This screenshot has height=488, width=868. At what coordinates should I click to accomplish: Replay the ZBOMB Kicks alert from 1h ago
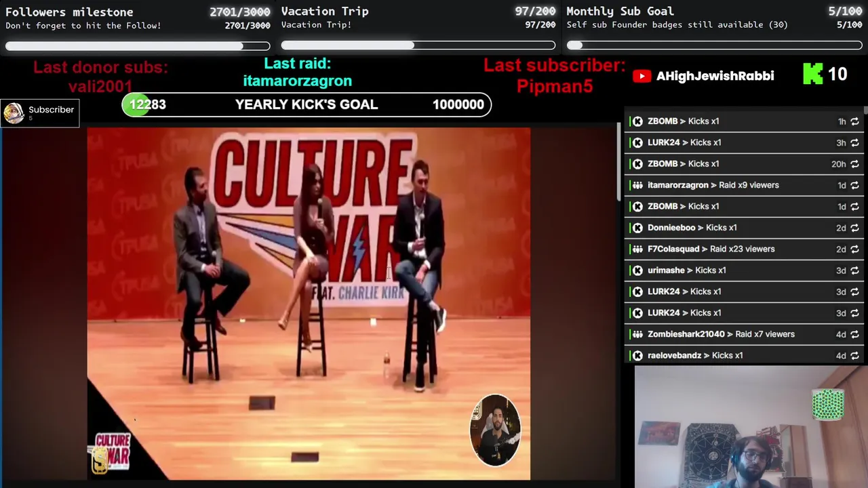tap(854, 121)
